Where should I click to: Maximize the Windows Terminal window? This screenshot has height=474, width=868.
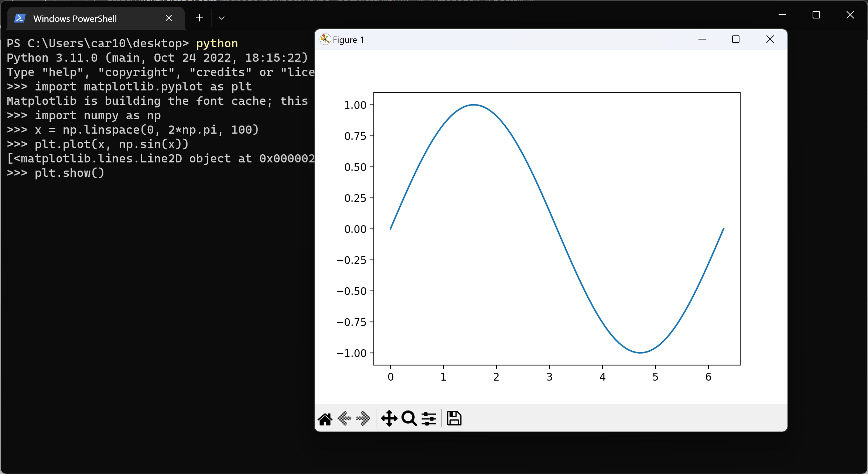(816, 15)
